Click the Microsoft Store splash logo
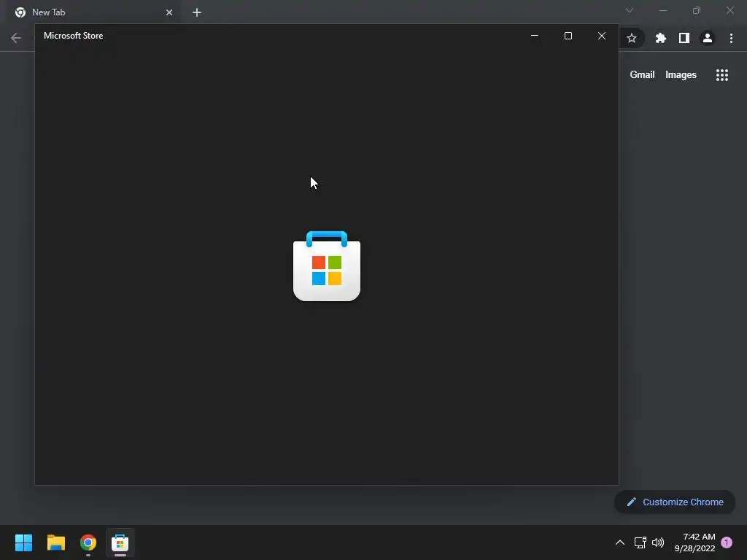747x560 pixels. [x=327, y=265]
